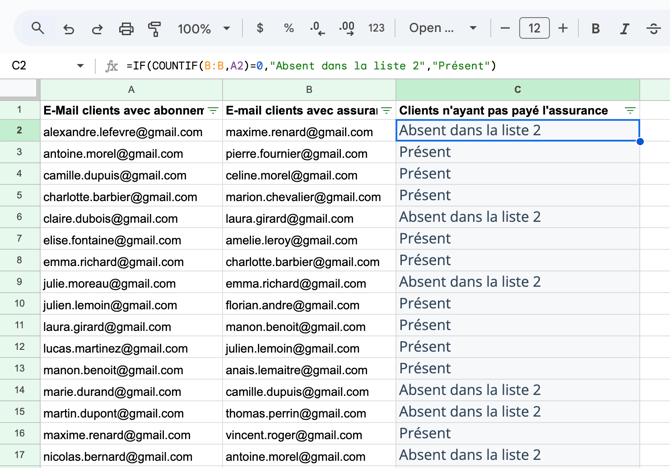This screenshot has height=468, width=670.
Task: Apply percent format icon
Action: (x=289, y=29)
